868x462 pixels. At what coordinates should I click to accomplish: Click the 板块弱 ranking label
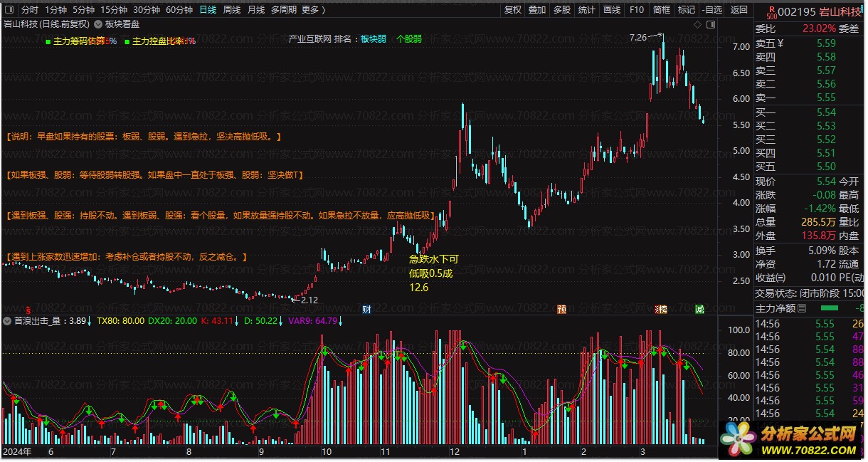point(374,39)
